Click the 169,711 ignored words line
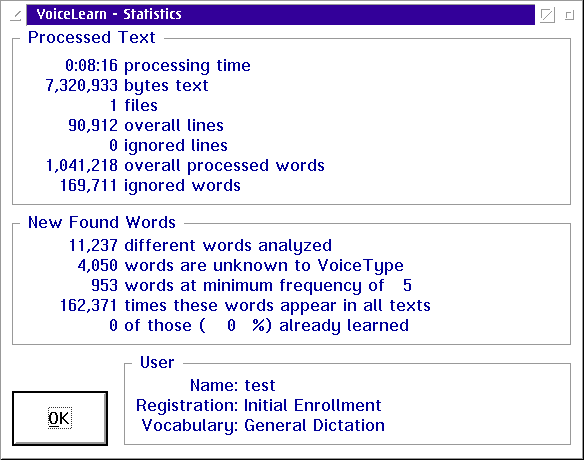584x460 pixels. [x=150, y=185]
